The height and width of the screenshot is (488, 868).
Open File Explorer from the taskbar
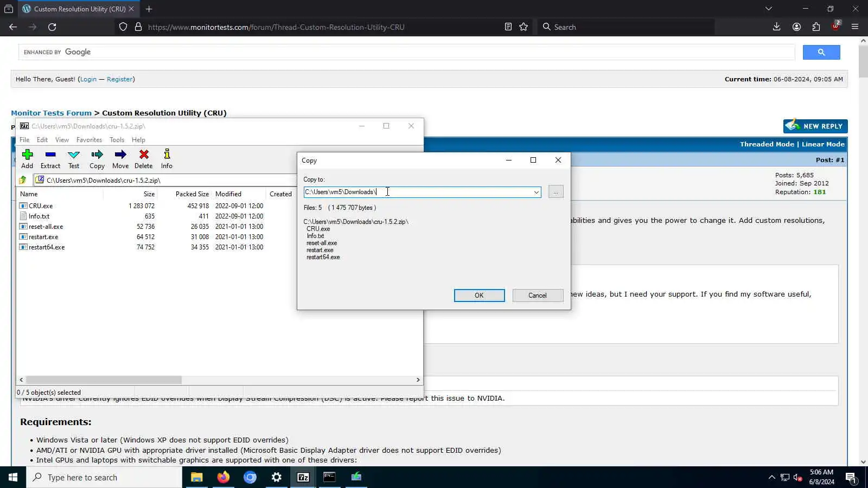196,477
